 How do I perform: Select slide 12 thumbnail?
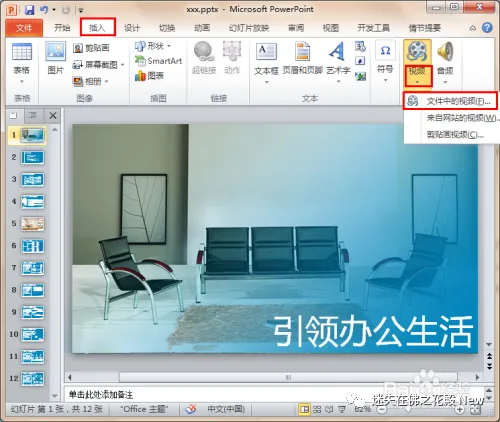point(32,378)
